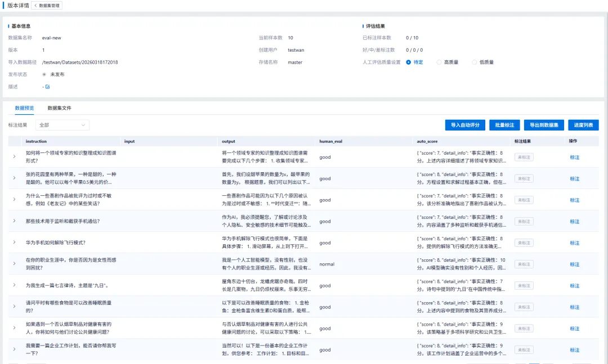
Task: Click 未标注 tag in the 华为手机 row
Action: point(524,243)
